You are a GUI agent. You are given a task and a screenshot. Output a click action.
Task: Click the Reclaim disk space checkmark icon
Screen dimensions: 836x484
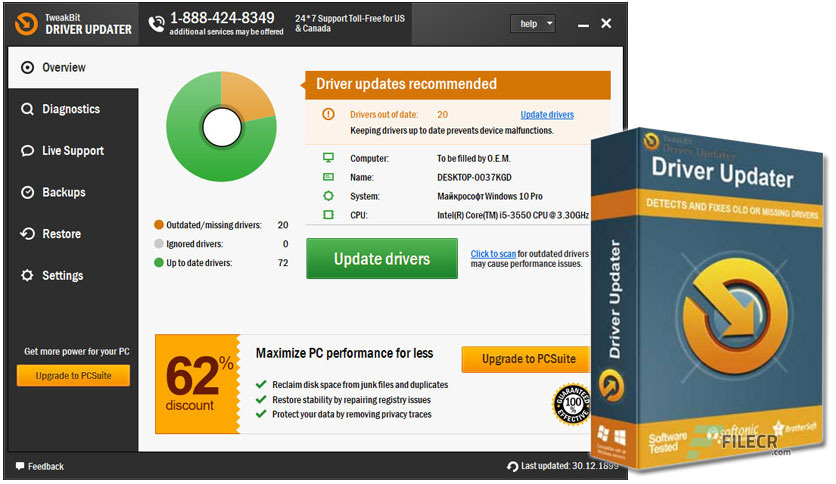[261, 384]
